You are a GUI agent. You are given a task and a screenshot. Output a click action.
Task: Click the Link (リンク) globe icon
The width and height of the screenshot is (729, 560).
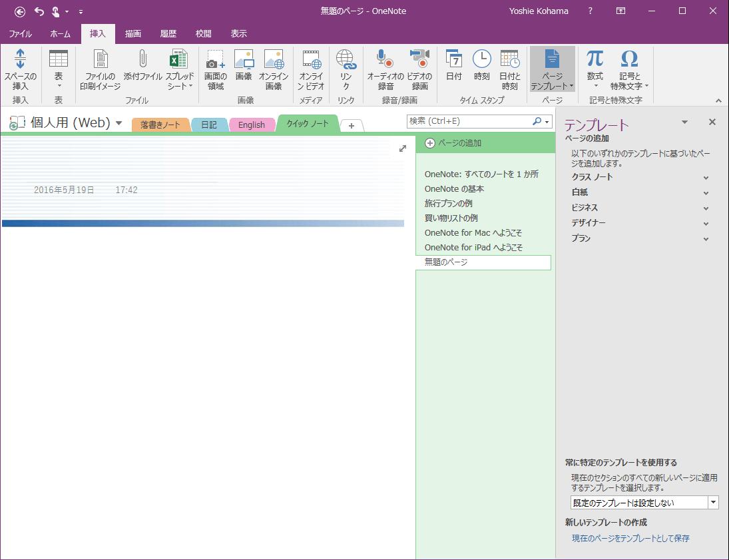(x=346, y=59)
